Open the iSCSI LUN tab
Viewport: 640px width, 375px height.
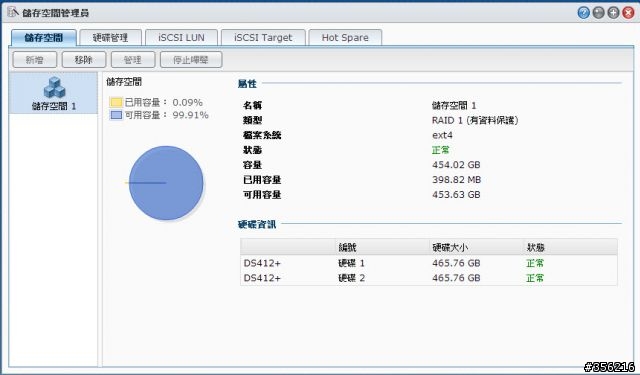click(x=181, y=38)
